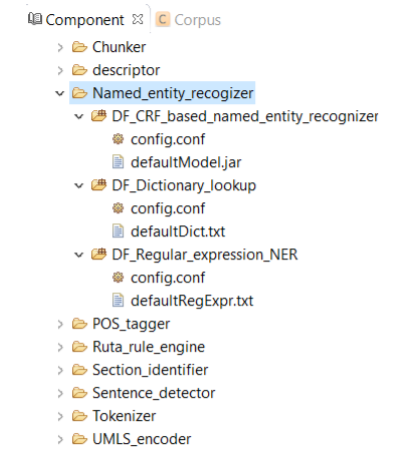Click the gear icon beside config.conf under DF_Dictionary_lookup
This screenshot has height=466, width=406.
click(x=118, y=208)
